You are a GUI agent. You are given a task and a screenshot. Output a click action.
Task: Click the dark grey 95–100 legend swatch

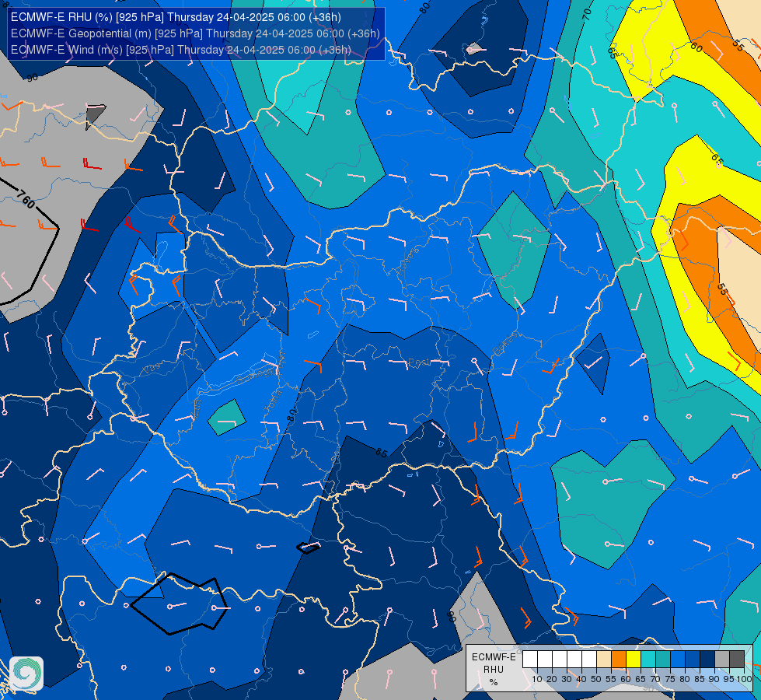pos(737,660)
